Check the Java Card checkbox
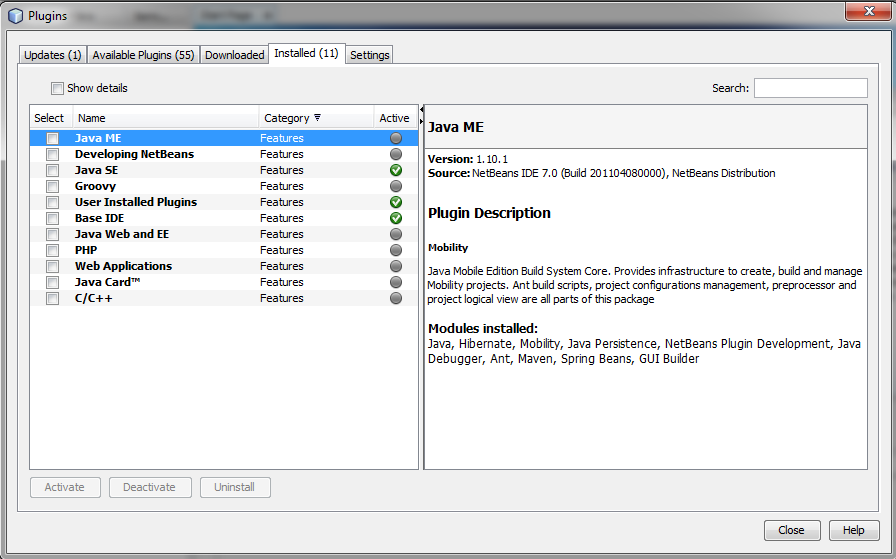The height and width of the screenshot is (559, 896). (x=53, y=282)
